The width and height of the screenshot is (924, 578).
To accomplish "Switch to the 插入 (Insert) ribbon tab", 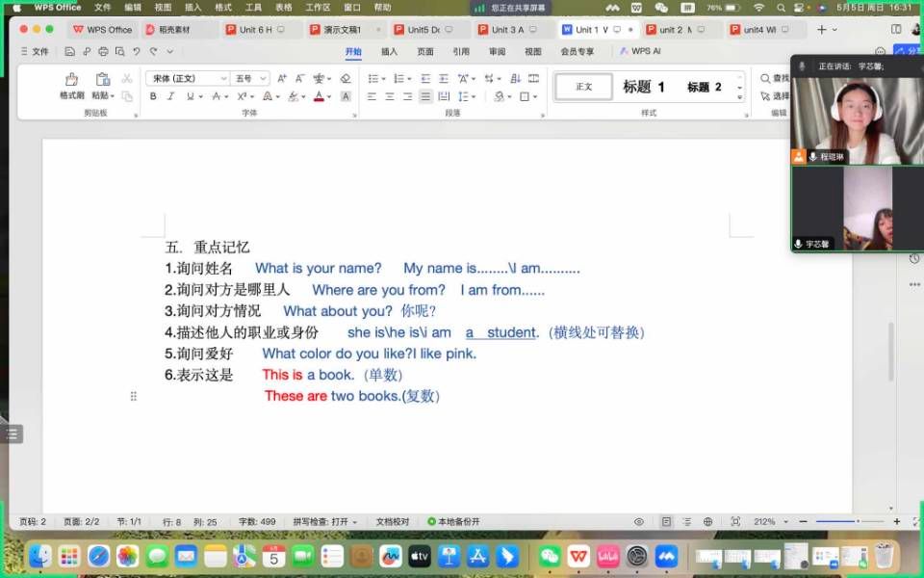I will pos(389,52).
